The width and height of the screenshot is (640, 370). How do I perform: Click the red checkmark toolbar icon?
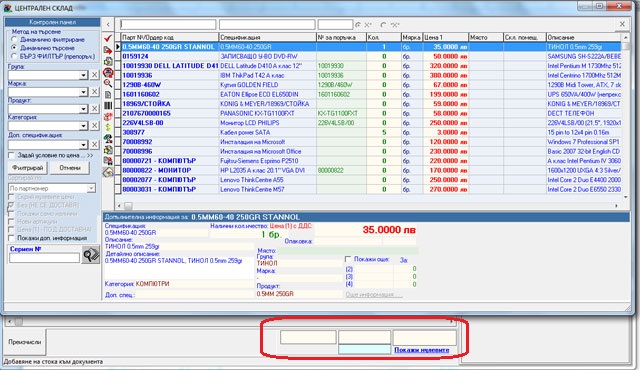[x=108, y=38]
